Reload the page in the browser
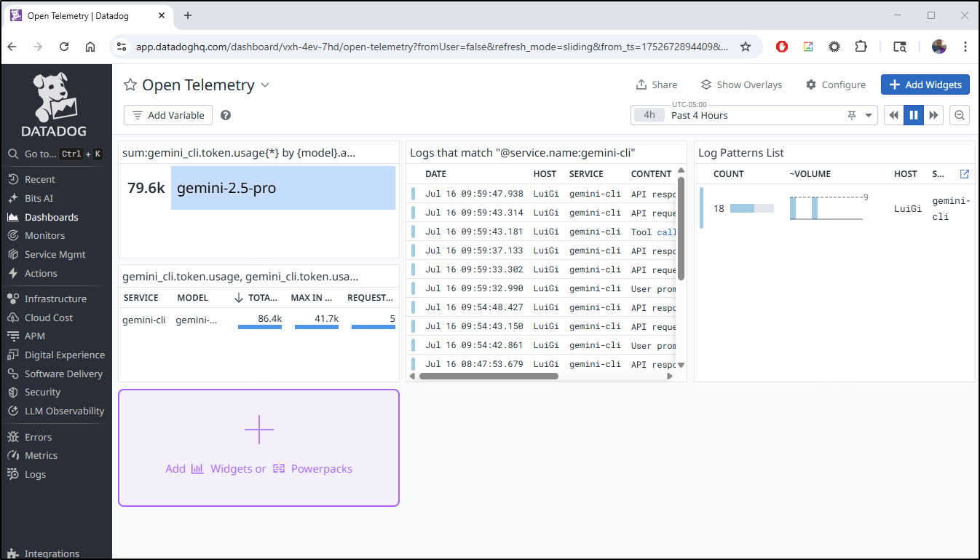Viewport: 980px width, 560px height. pos(64,47)
